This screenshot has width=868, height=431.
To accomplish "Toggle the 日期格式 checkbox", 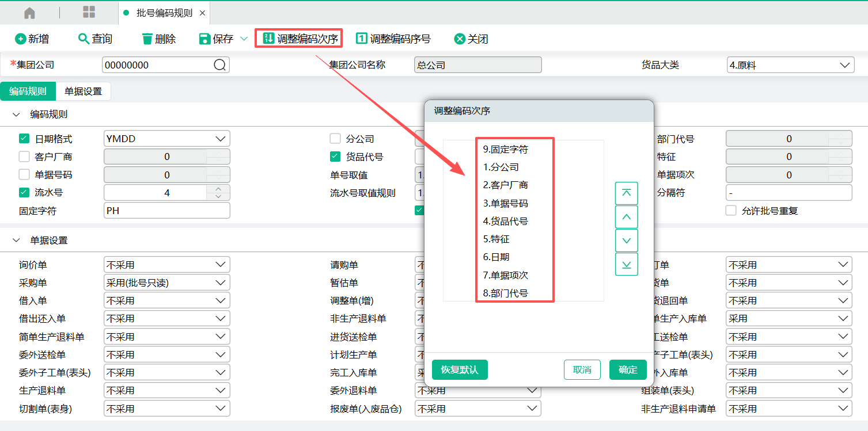I will coord(24,139).
